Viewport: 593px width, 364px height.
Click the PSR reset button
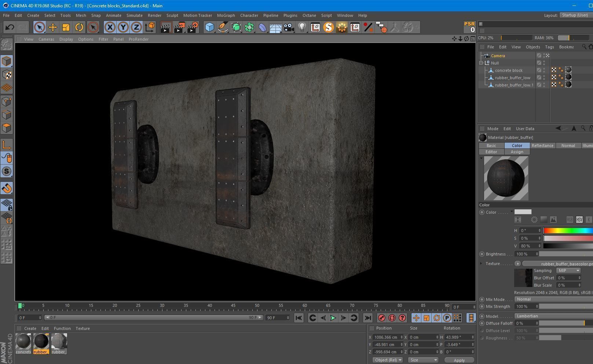point(470,27)
